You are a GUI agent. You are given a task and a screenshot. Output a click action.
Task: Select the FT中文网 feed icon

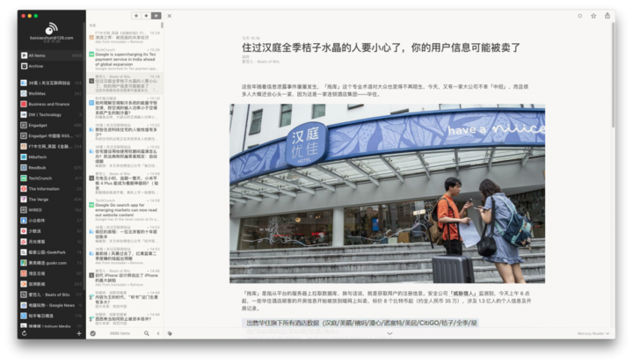(24, 146)
